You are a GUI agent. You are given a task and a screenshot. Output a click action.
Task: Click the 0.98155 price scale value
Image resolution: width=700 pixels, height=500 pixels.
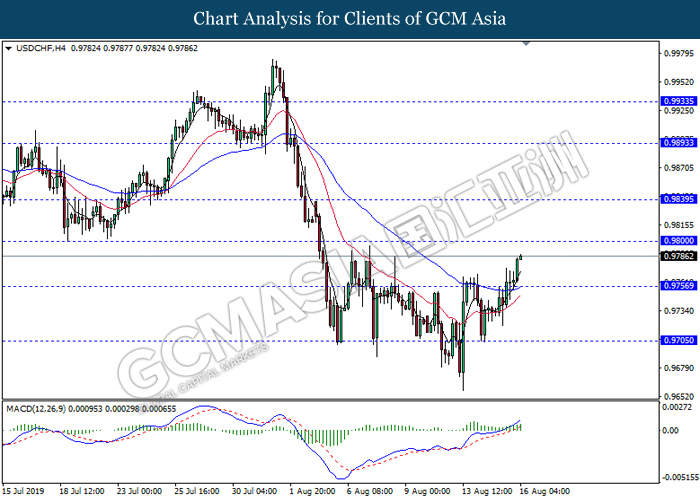coord(679,225)
